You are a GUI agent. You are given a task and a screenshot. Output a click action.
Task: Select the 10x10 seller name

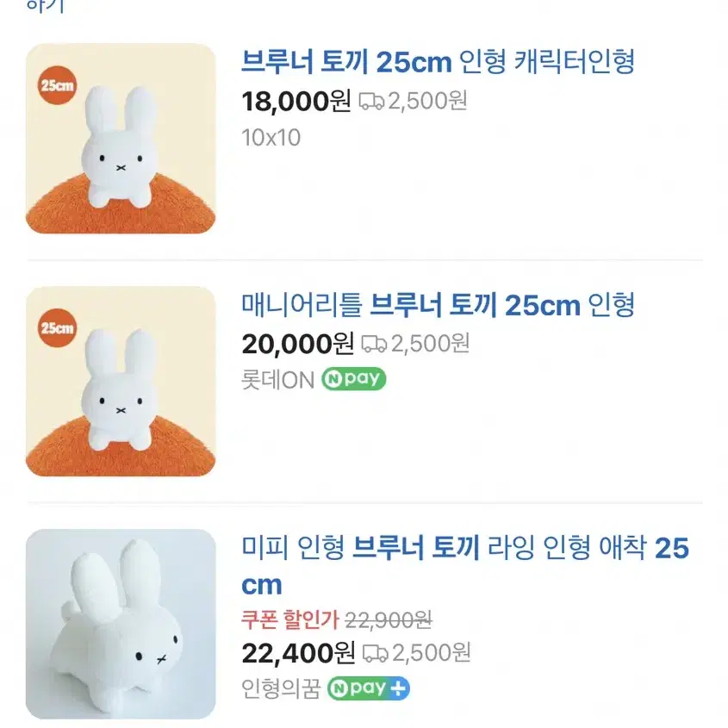(x=271, y=138)
